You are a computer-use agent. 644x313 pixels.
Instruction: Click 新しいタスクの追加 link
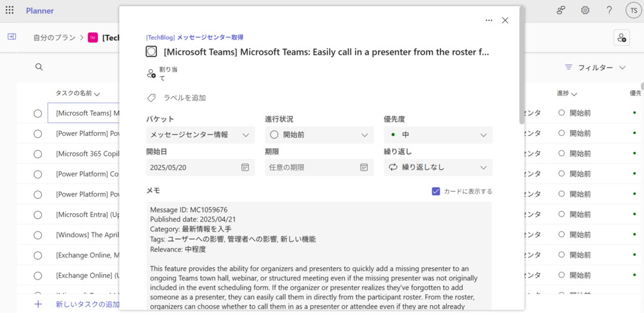tap(87, 304)
